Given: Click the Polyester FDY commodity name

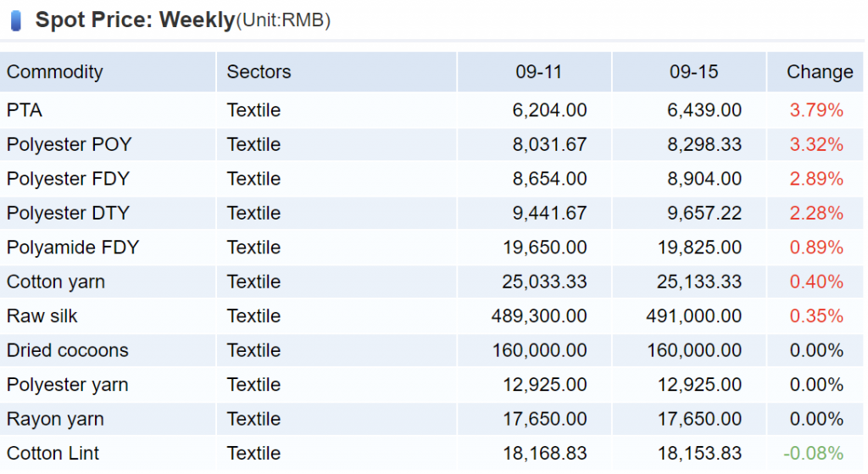Looking at the screenshot, I should pos(68,179).
